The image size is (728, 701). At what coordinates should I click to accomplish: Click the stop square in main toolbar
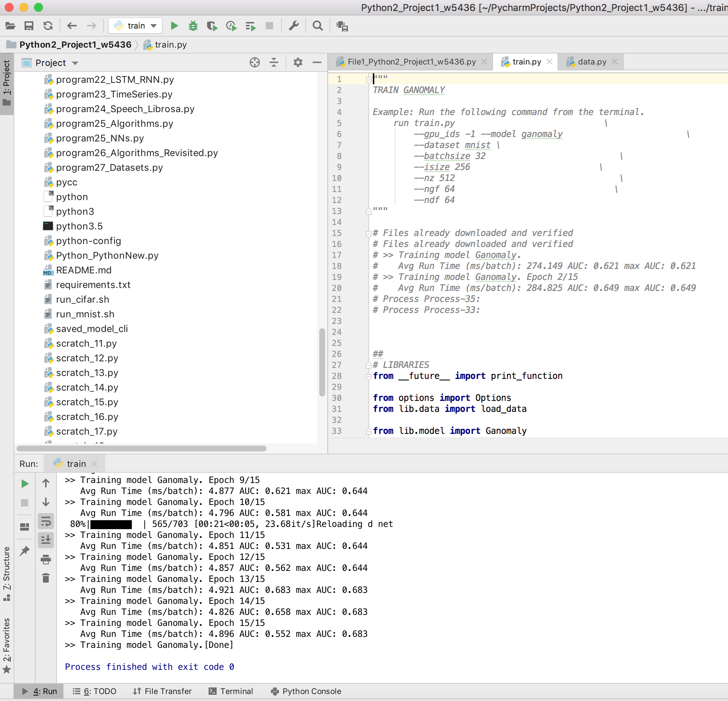(270, 26)
